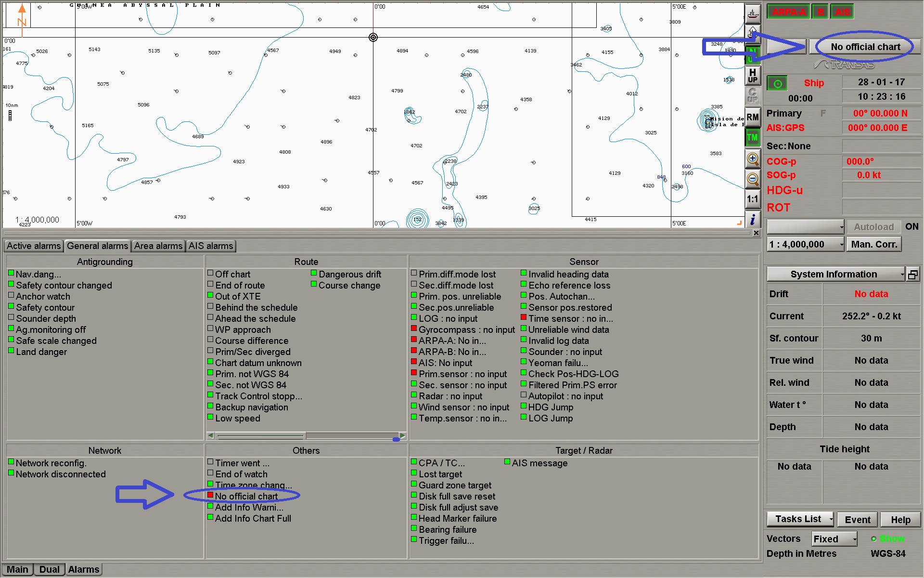924x578 pixels.
Task: Switch to the Area alarms tab
Action: tap(158, 246)
